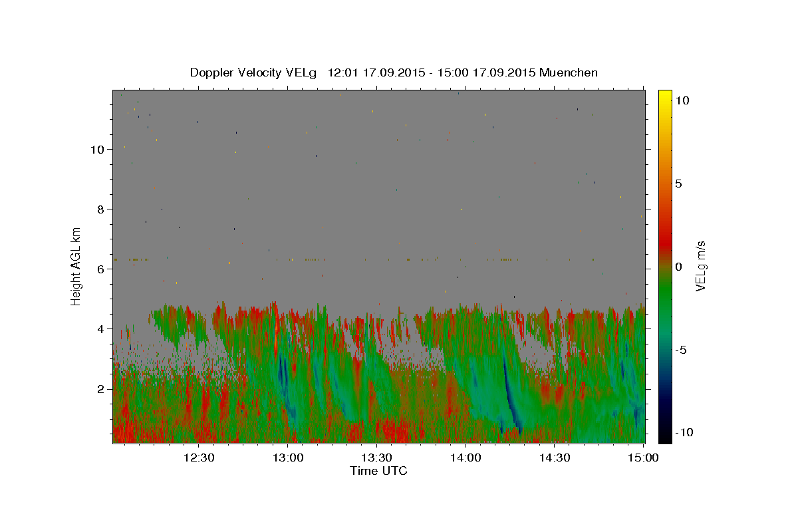Click the 14:00 time tick label
798x532 pixels.
(465, 458)
